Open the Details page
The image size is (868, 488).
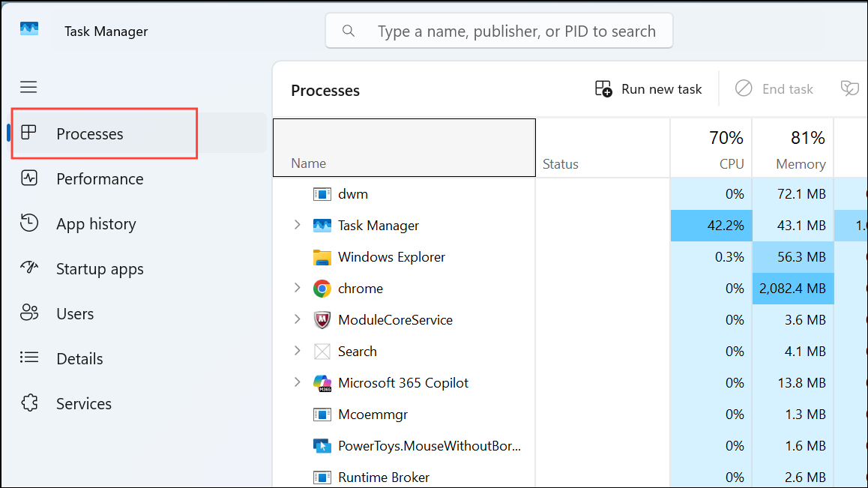click(139, 358)
